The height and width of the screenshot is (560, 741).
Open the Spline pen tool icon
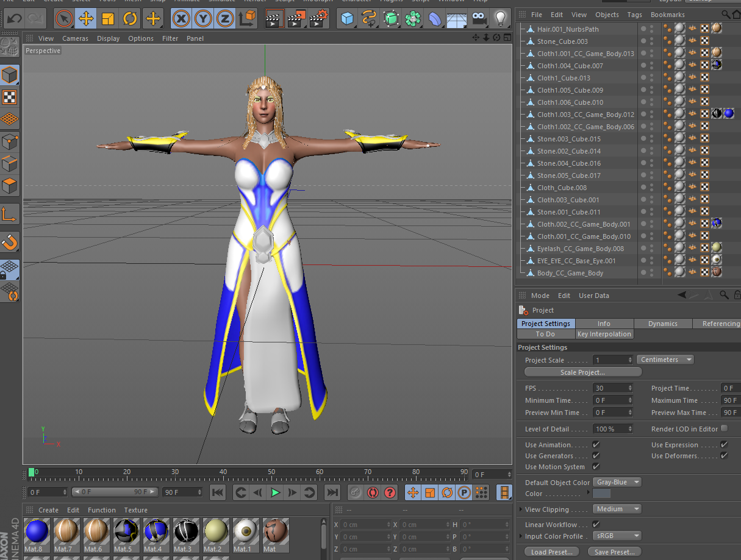tap(369, 19)
